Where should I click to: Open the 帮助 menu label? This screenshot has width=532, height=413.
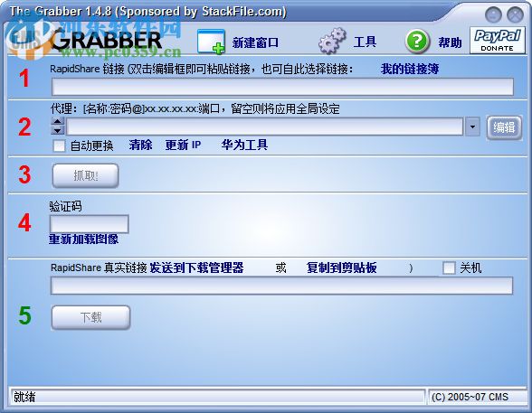[450, 42]
